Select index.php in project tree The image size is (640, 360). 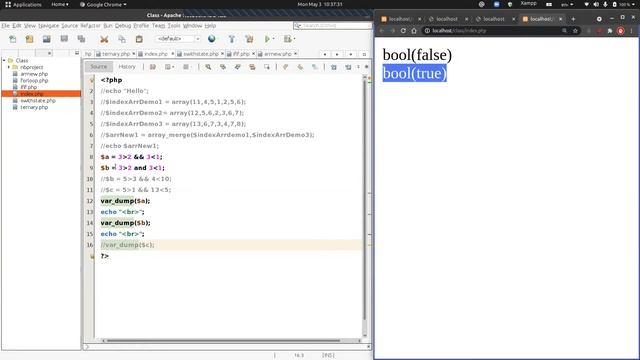tap(41, 94)
